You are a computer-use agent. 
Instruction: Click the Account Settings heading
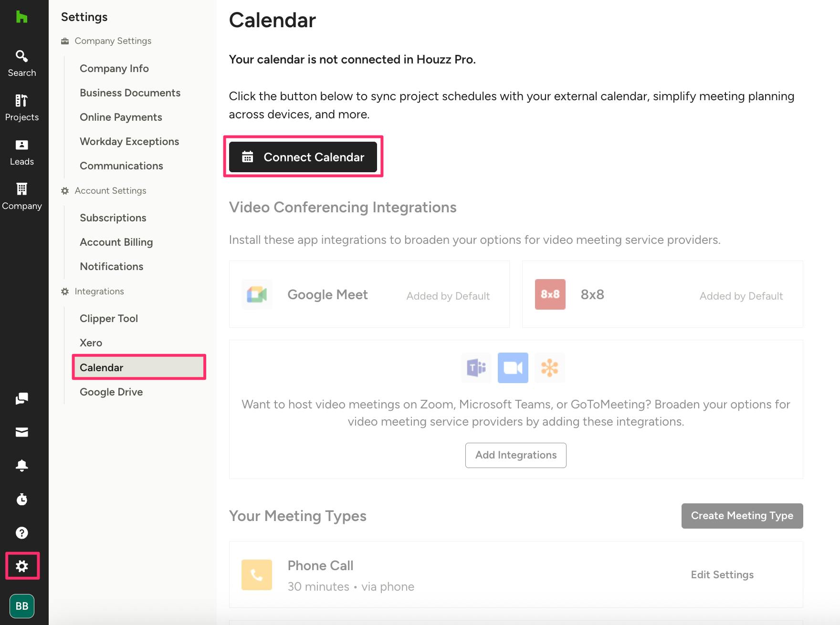tap(110, 191)
